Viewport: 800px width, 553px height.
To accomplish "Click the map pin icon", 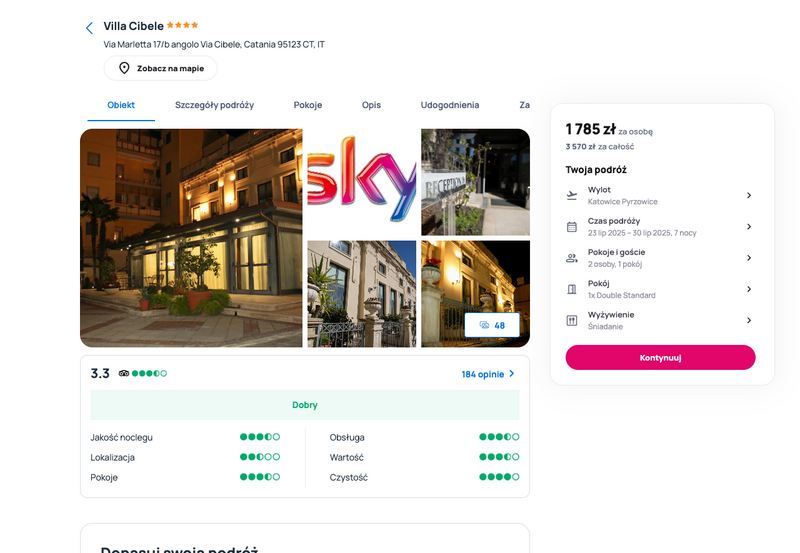I will 124,68.
